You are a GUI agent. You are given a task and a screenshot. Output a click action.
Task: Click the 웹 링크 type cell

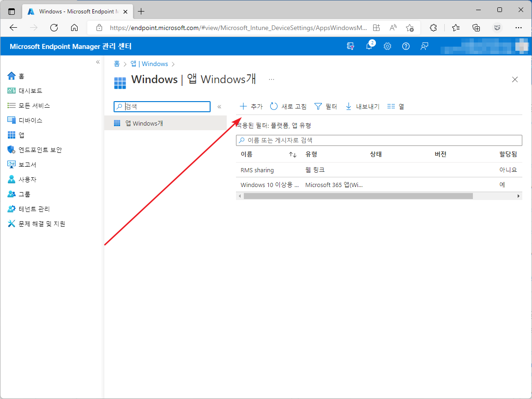[315, 169]
